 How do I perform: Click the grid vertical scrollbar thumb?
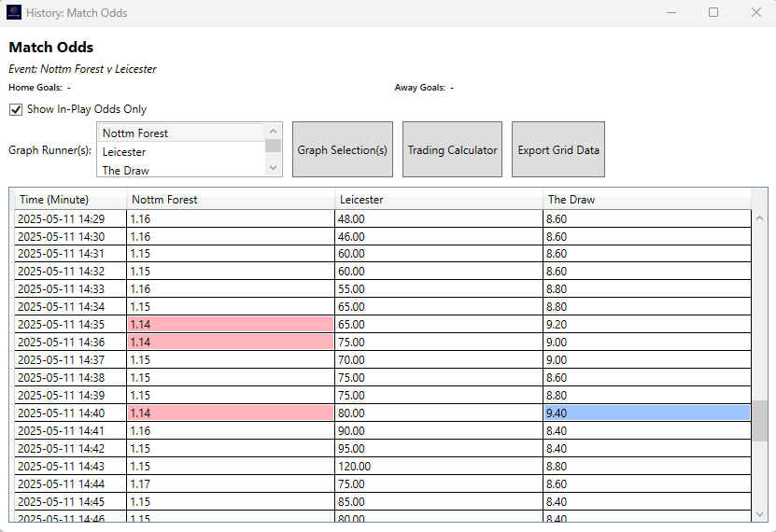point(760,421)
